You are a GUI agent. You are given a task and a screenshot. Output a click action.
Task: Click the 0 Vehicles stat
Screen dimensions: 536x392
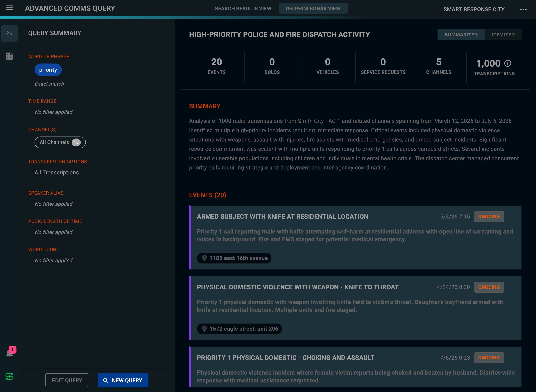point(328,66)
